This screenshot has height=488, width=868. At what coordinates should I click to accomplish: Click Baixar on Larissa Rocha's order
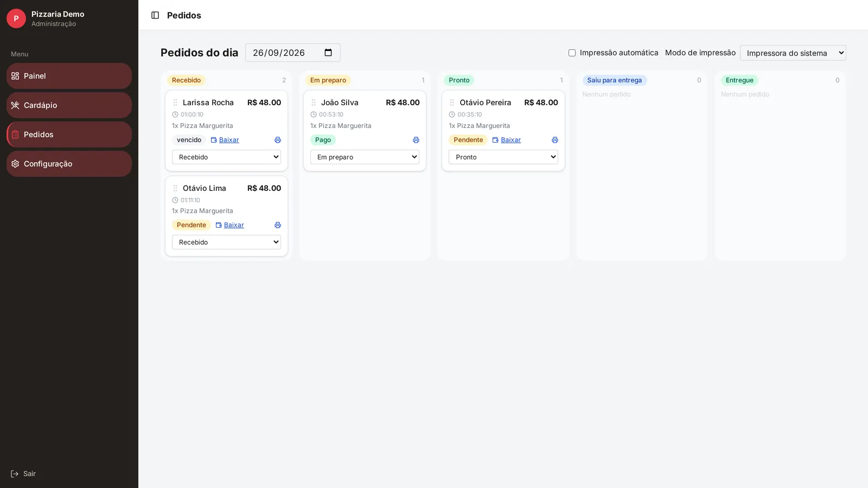pyautogui.click(x=225, y=140)
